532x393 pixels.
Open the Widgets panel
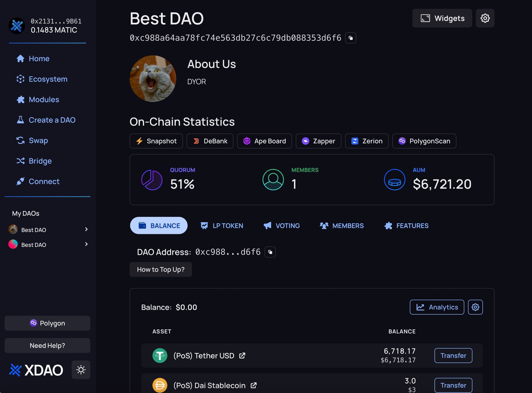442,18
